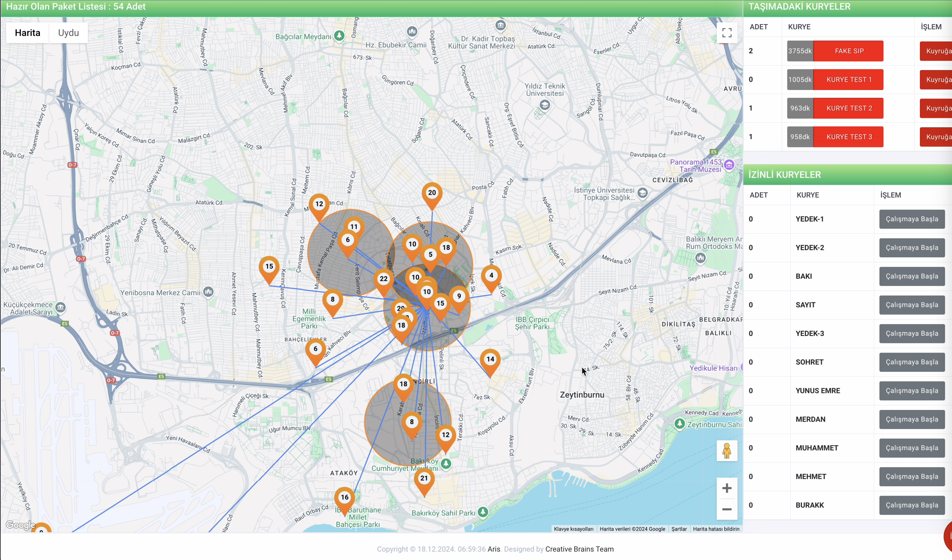Viewport: 952px width, 560px height.
Task: Click Bakırköy Cumhuriyet Meydanı icon
Action: point(446,463)
